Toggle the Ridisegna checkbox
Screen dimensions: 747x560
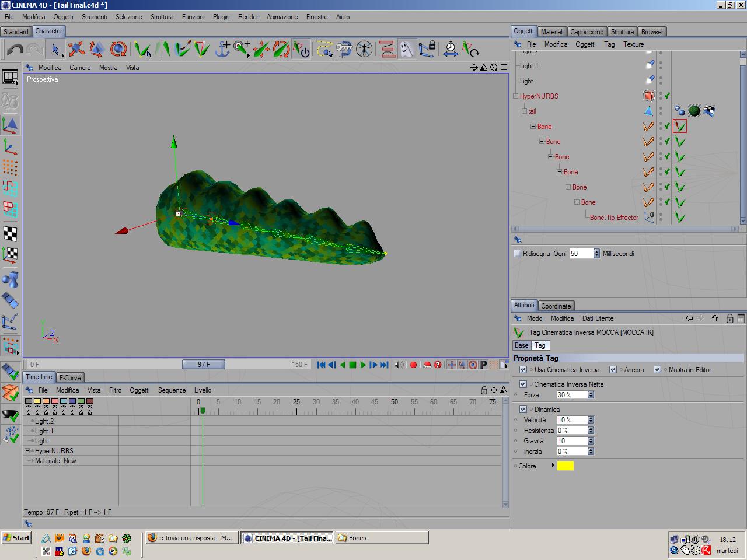coord(517,254)
